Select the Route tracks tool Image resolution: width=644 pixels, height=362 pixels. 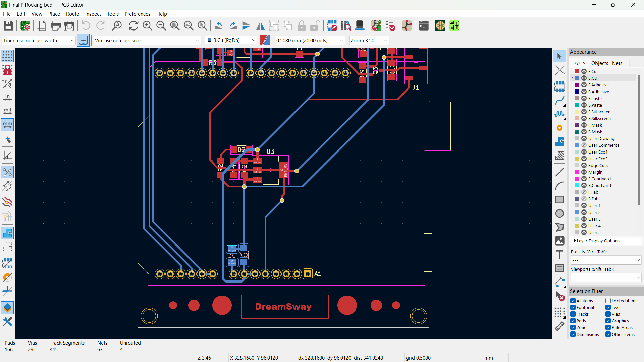(559, 100)
